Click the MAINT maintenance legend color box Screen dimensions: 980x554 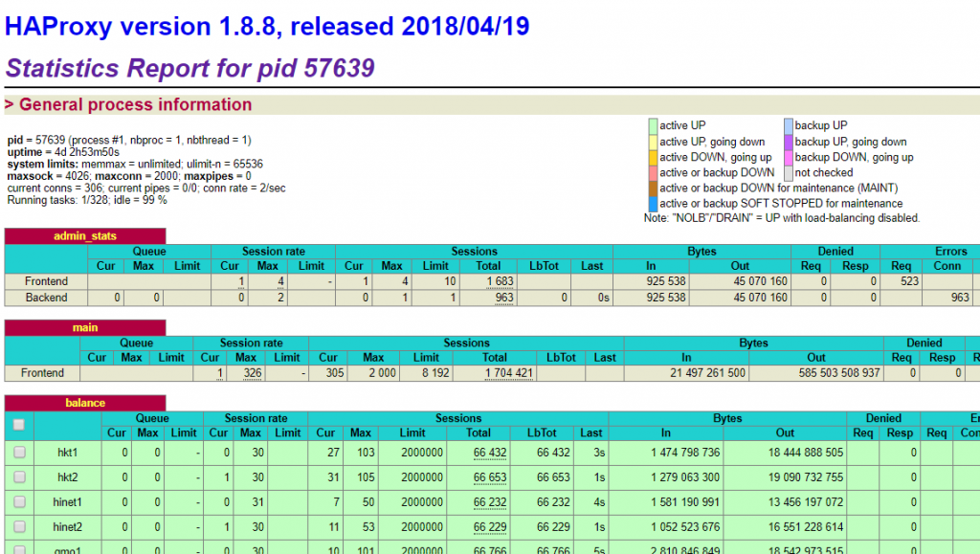point(653,188)
